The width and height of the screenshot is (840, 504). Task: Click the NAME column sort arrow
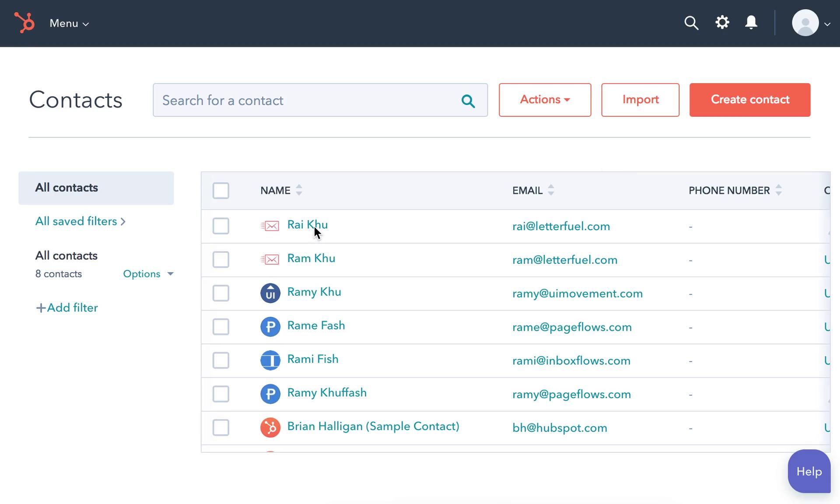[299, 190]
